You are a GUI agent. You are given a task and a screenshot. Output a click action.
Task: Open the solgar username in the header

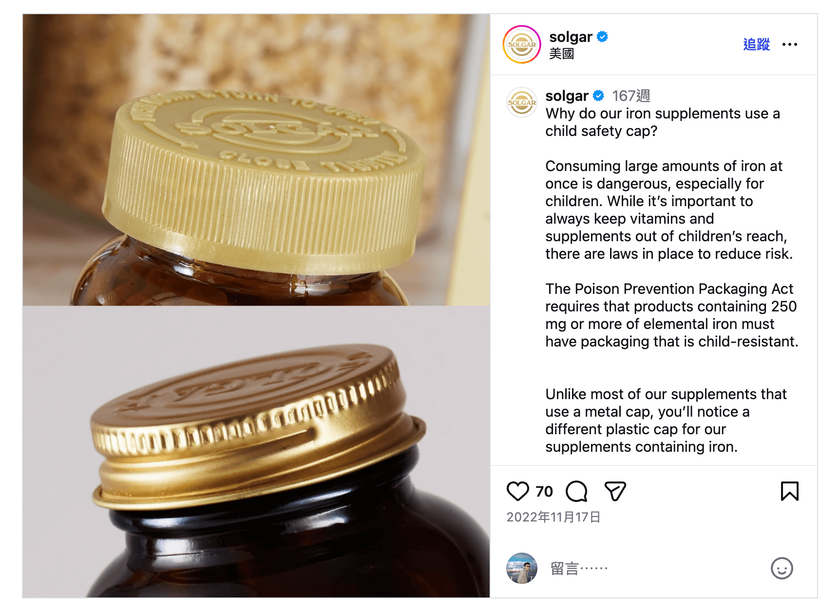click(571, 37)
